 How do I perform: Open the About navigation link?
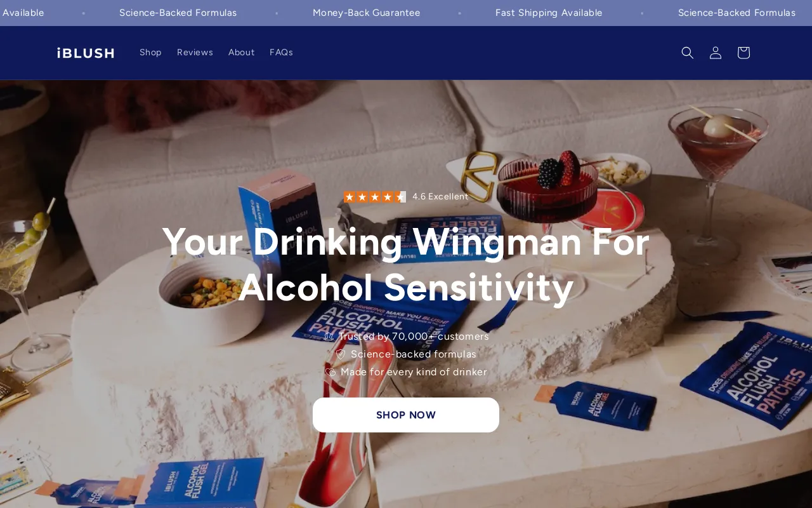pyautogui.click(x=241, y=53)
